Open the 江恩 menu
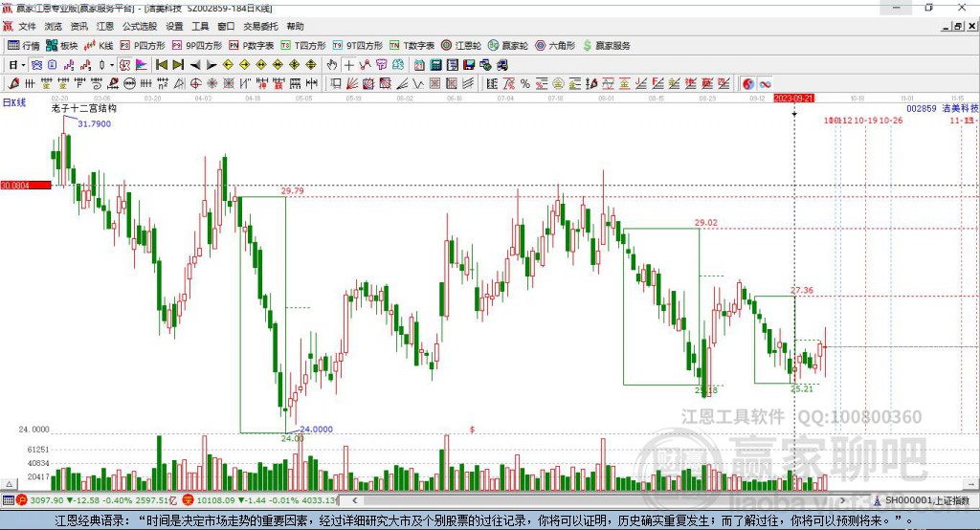 (x=105, y=26)
